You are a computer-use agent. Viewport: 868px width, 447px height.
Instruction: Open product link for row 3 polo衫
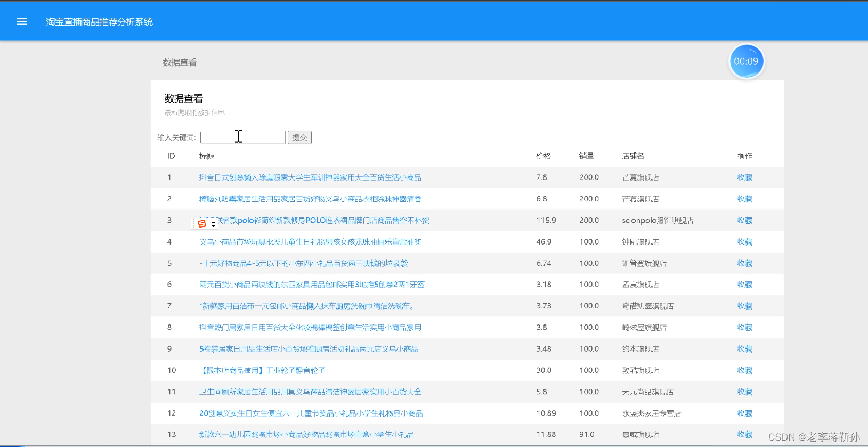(x=314, y=220)
